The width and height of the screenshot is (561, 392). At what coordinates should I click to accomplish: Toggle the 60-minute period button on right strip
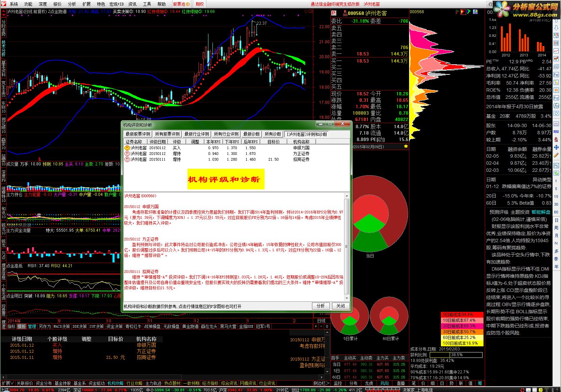pyautogui.click(x=556, y=212)
